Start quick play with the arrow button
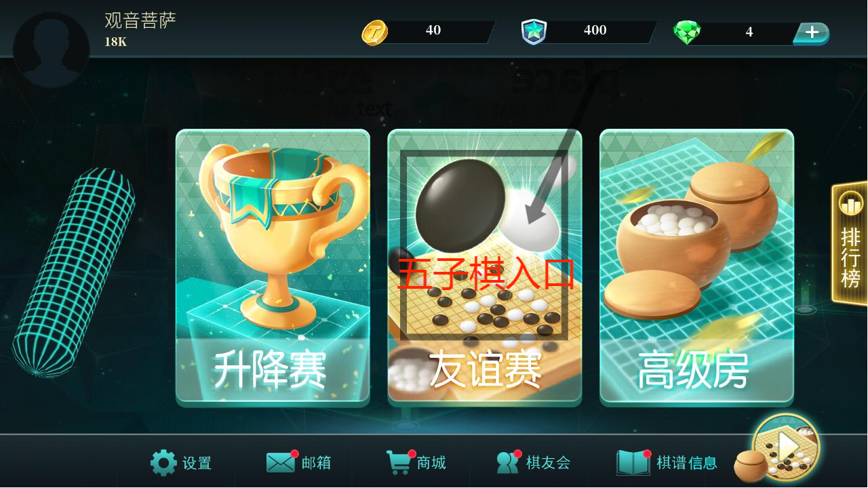This screenshot has height=488, width=868. pos(786,447)
